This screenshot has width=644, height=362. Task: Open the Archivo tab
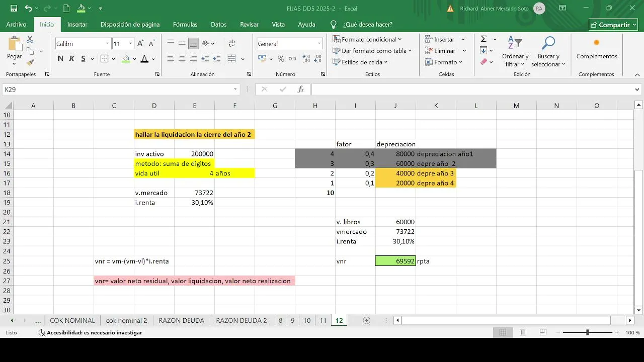pos(16,24)
